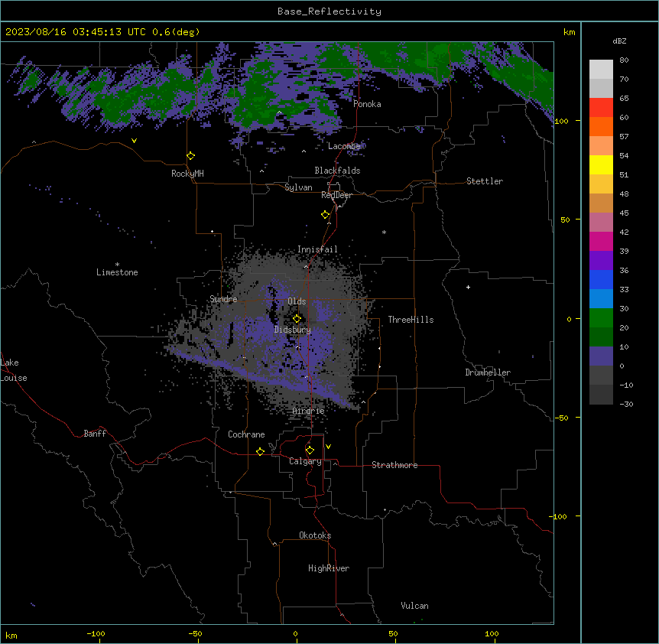Select the Lacombe city label
Viewport: 659px width, 644px height.
point(344,146)
